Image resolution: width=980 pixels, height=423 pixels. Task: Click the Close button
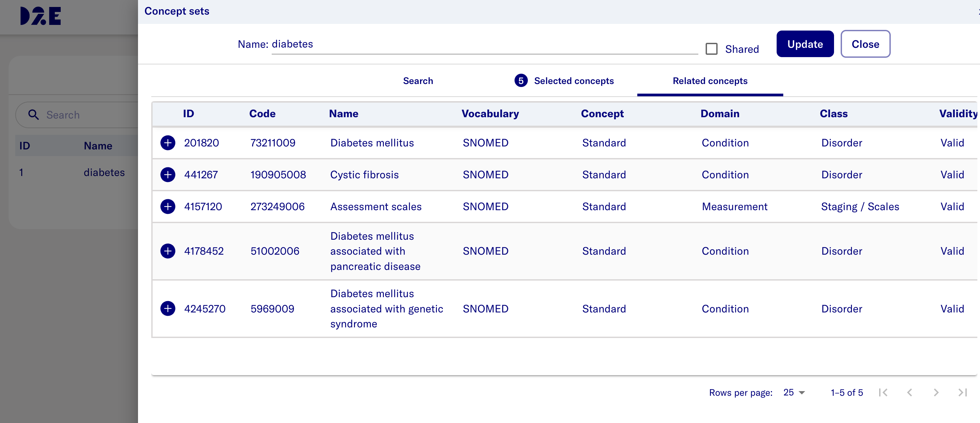click(x=865, y=44)
